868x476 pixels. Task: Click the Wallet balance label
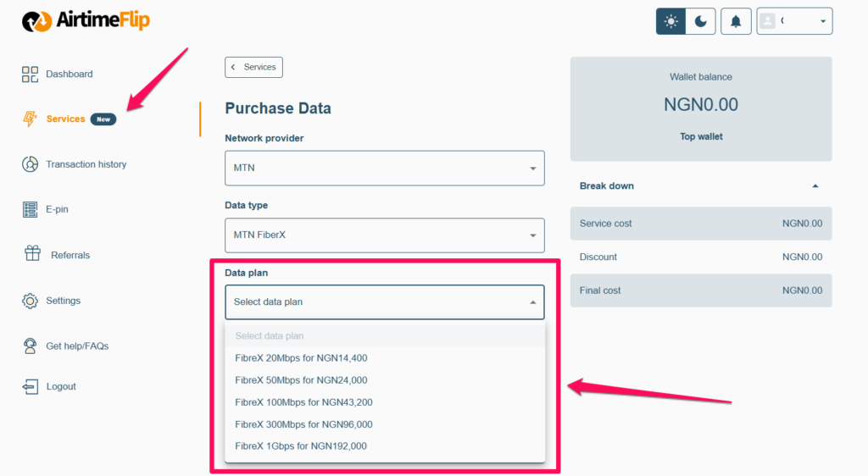701,77
